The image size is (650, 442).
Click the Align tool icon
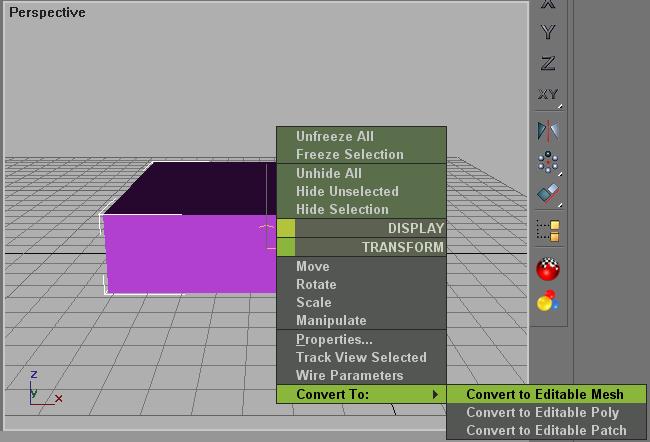pyautogui.click(x=548, y=194)
